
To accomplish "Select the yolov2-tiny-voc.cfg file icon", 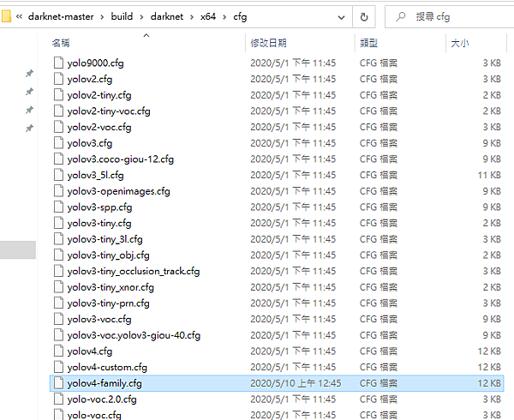I will pos(58,111).
